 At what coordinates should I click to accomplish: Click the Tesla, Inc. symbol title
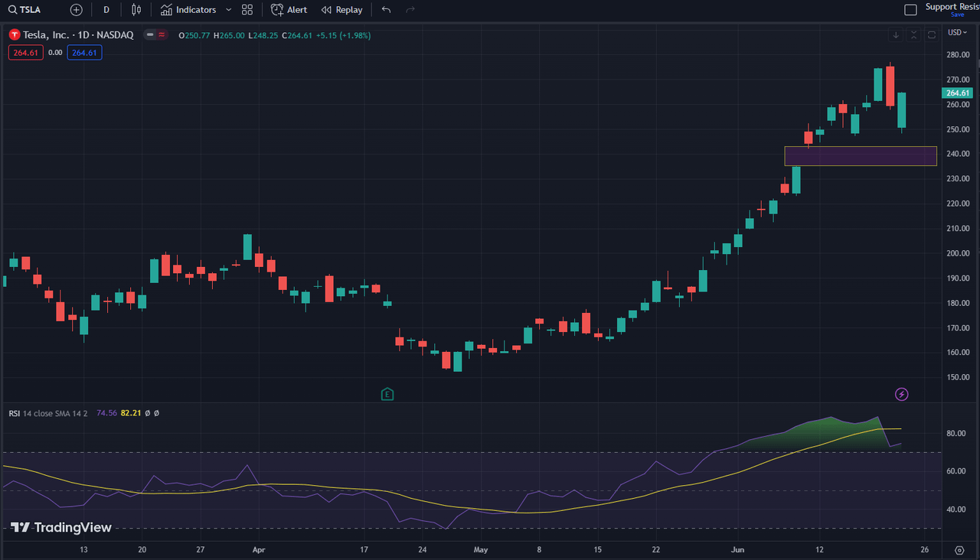pos(78,35)
